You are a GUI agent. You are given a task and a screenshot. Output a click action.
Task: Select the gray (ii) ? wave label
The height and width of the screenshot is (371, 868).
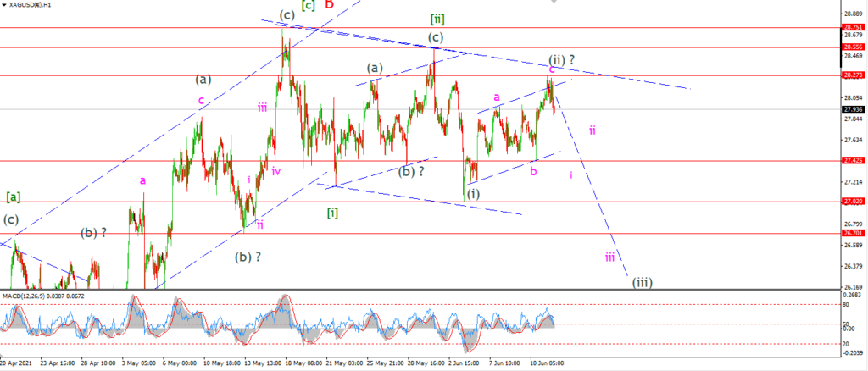pos(562,59)
